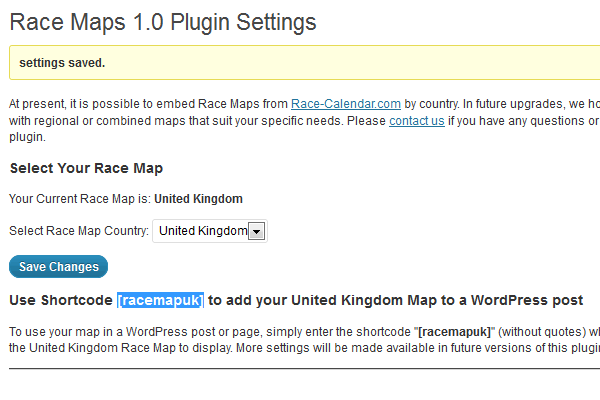Click the 'settings saved.' notice text

click(62, 63)
